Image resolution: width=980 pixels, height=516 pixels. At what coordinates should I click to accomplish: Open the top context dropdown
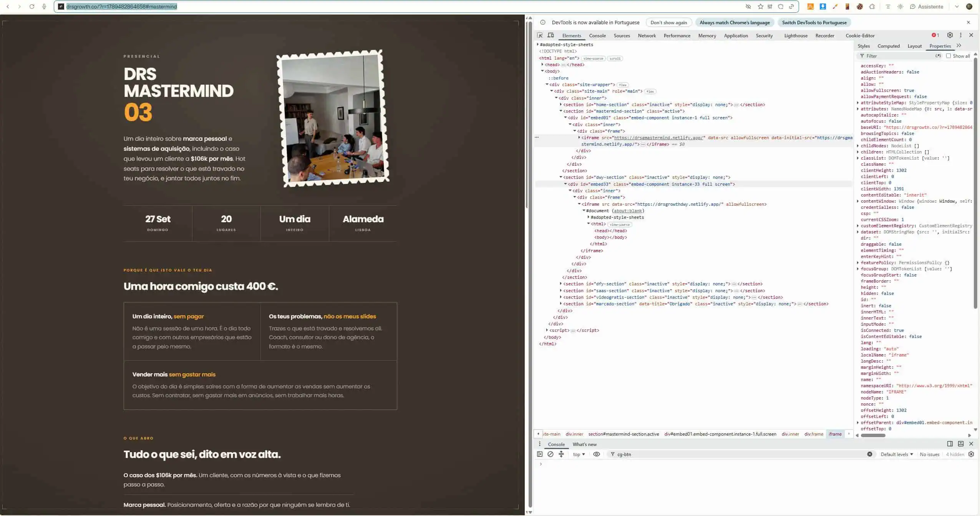(579, 454)
